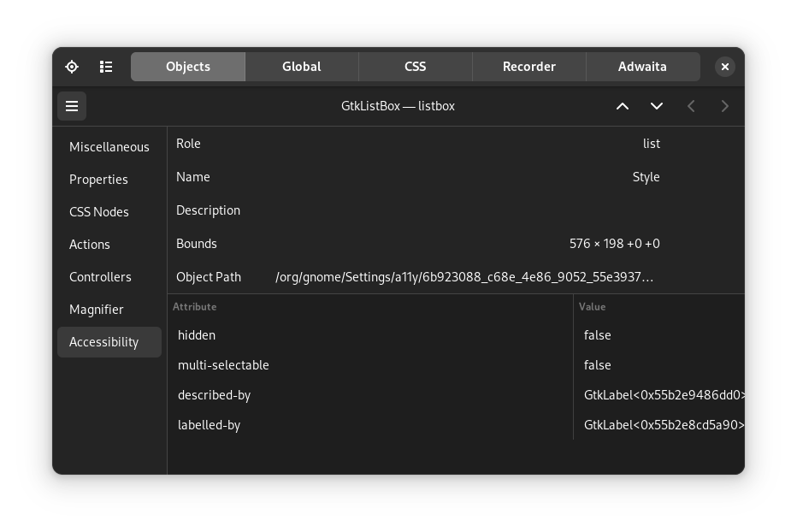Click the forward navigation arrow

tap(724, 106)
